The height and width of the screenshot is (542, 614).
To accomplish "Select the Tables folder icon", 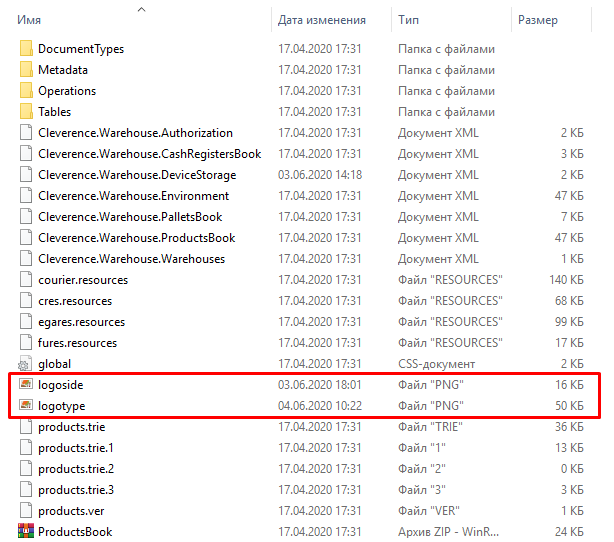I will (26, 112).
